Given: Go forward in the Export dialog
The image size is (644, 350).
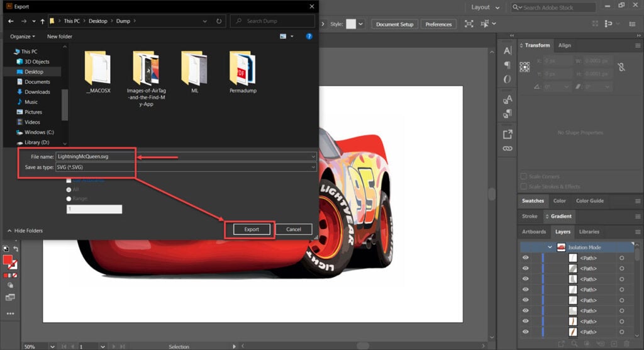Looking at the screenshot, I should click(24, 21).
